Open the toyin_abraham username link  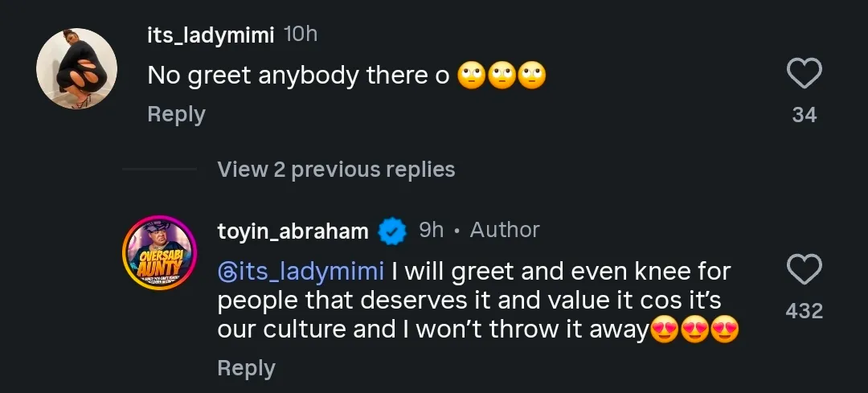[x=293, y=231]
